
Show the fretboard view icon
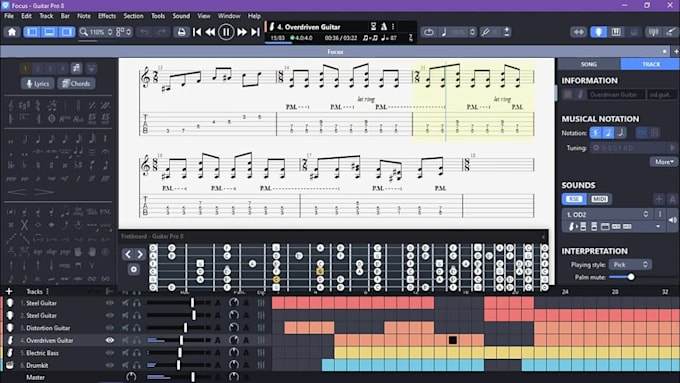tap(598, 32)
